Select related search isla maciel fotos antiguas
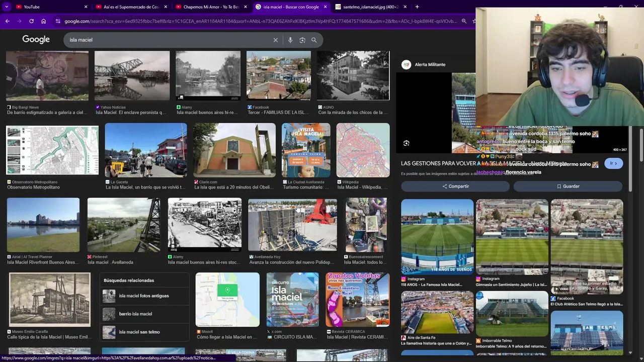The width and height of the screenshot is (644, 362). [x=144, y=296]
